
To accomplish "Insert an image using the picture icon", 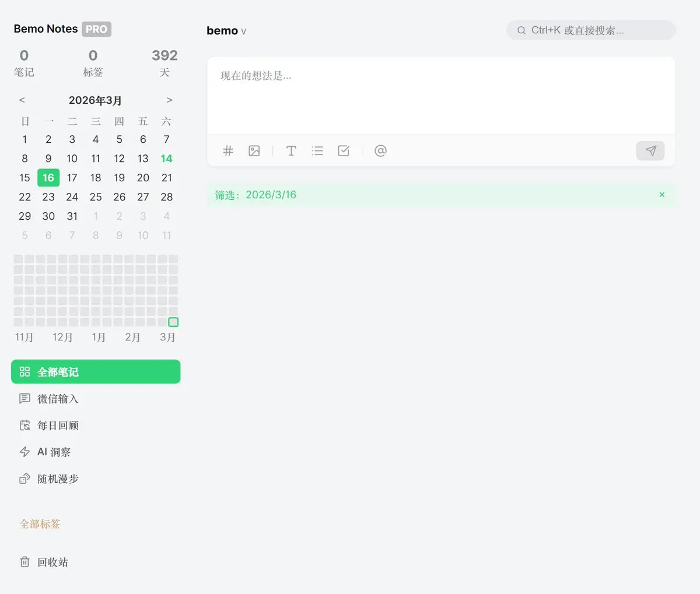I will click(254, 151).
